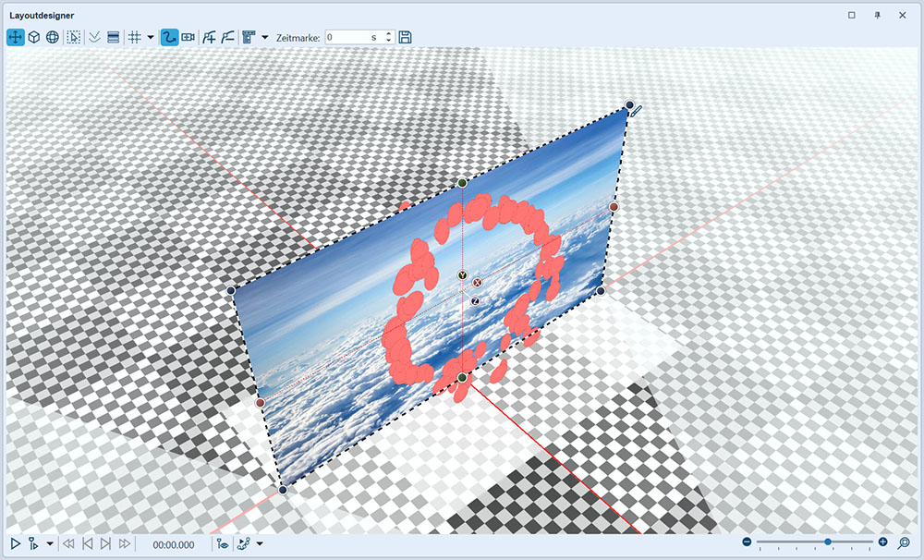Click the camera view icon
924x560 pixels.
click(x=188, y=37)
